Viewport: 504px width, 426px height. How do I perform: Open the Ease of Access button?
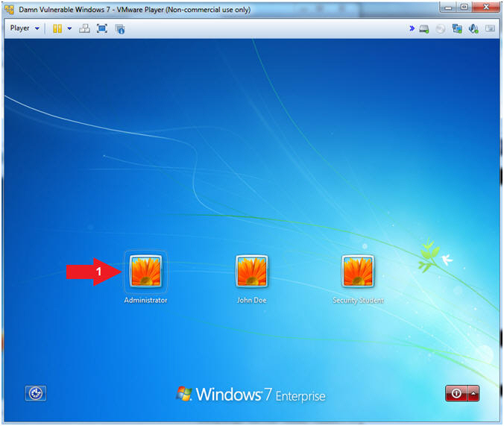pyautogui.click(x=36, y=393)
